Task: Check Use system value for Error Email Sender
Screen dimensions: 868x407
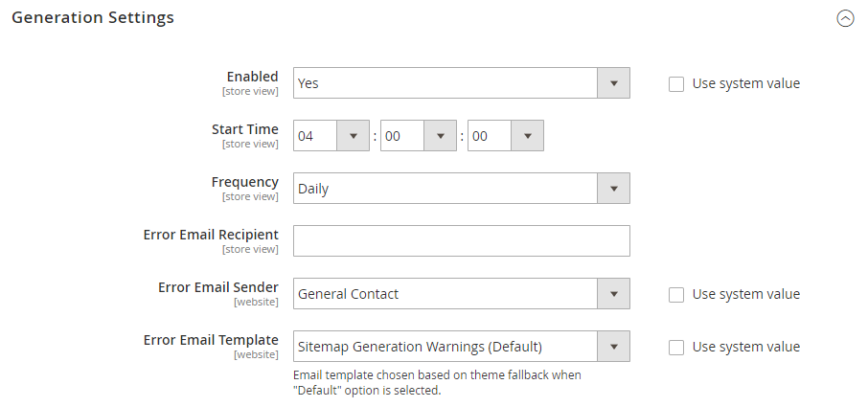Action: [x=676, y=294]
